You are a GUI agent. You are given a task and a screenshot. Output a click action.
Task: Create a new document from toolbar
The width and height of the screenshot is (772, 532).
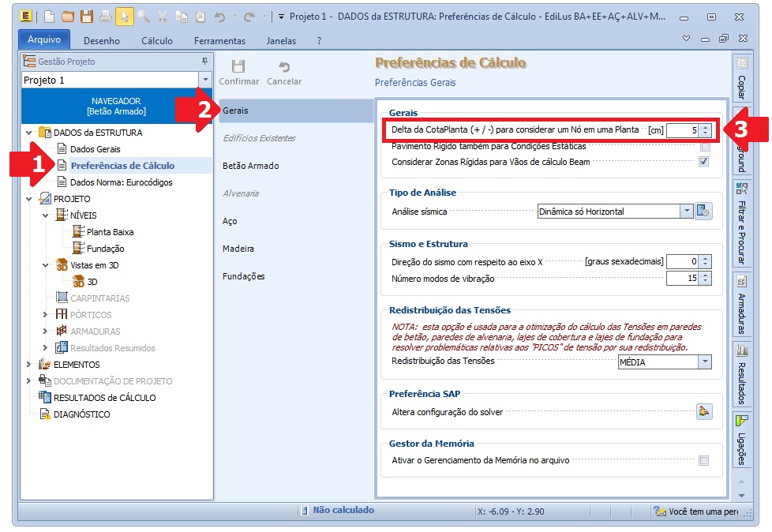click(x=49, y=17)
